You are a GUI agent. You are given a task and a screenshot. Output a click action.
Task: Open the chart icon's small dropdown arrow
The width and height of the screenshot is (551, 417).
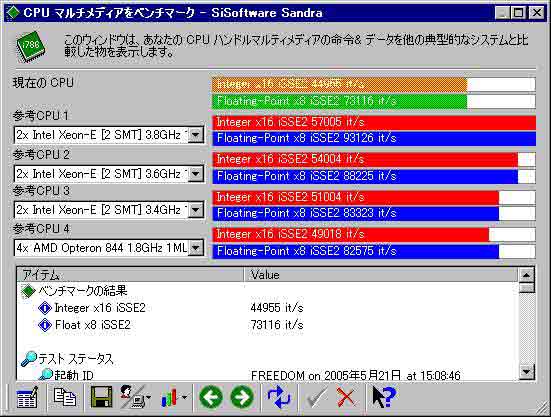pyautogui.click(x=184, y=398)
